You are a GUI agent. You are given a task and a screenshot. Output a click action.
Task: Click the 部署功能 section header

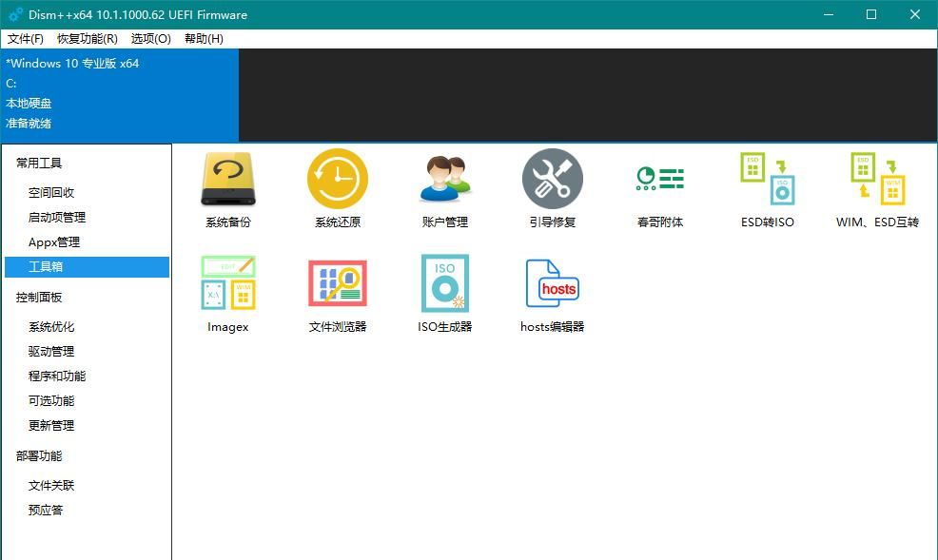[39, 456]
